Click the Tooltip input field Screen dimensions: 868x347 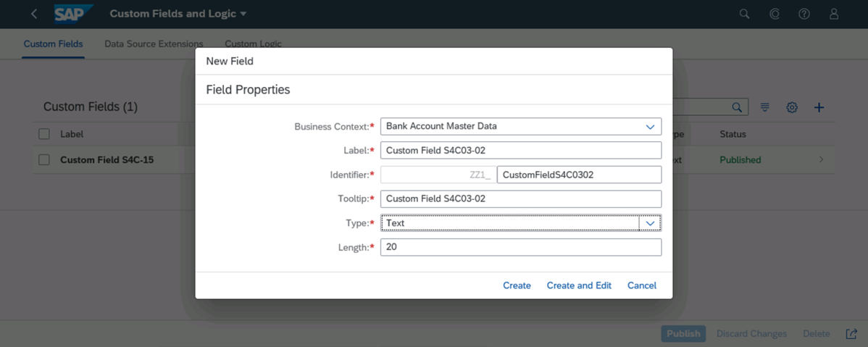pos(520,198)
